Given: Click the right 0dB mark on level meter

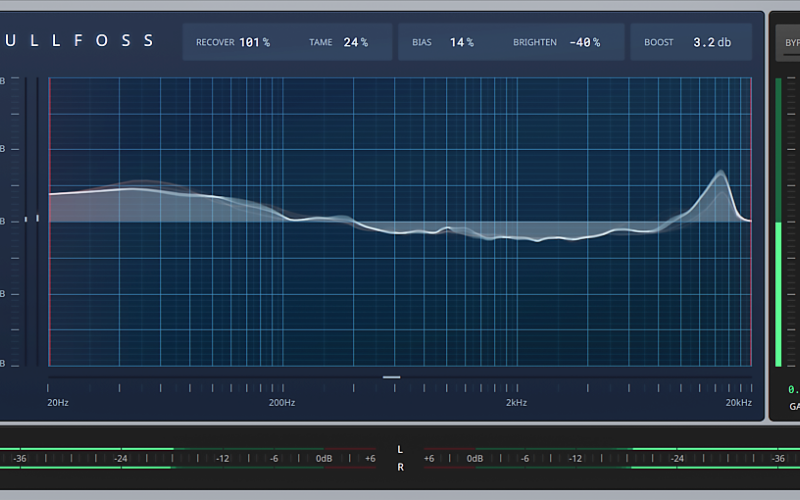Looking at the screenshot, I should [474, 459].
